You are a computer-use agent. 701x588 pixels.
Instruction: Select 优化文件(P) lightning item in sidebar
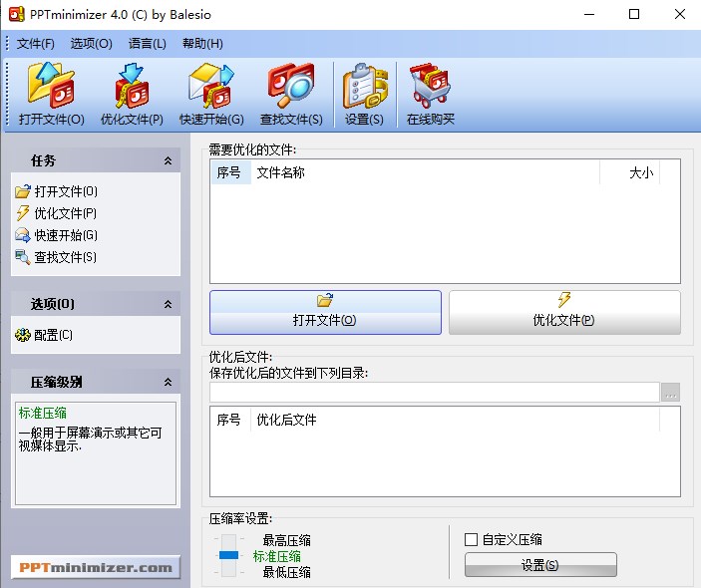click(x=56, y=213)
